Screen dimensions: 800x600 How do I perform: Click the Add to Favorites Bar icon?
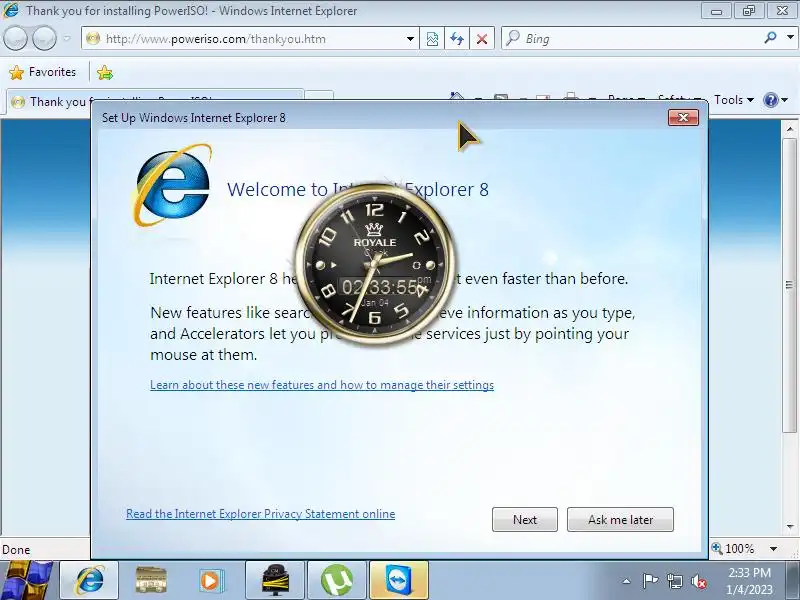coord(105,72)
